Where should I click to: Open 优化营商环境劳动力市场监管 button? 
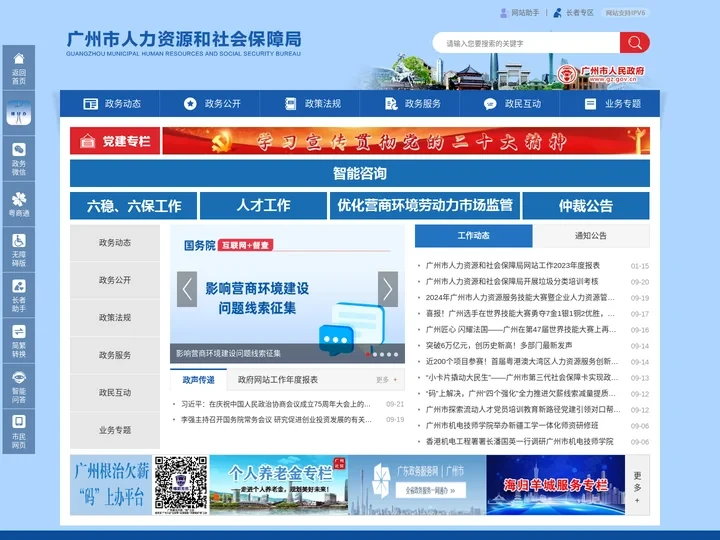[425, 206]
